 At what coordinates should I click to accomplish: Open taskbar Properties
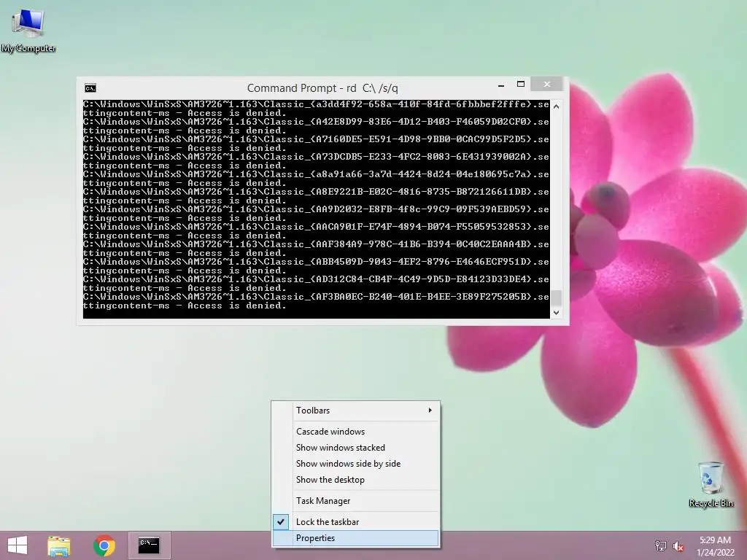(356, 538)
